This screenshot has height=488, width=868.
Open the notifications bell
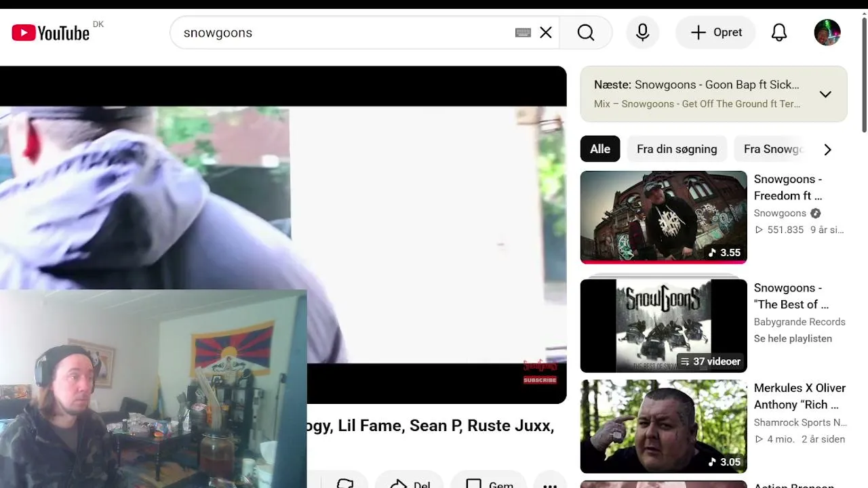pyautogui.click(x=779, y=33)
